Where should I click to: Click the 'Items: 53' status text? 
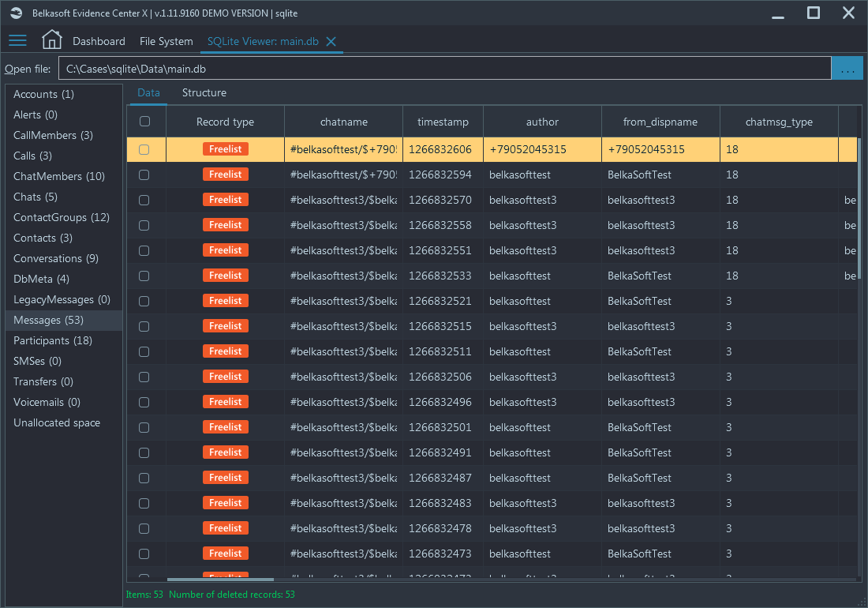tap(144, 594)
